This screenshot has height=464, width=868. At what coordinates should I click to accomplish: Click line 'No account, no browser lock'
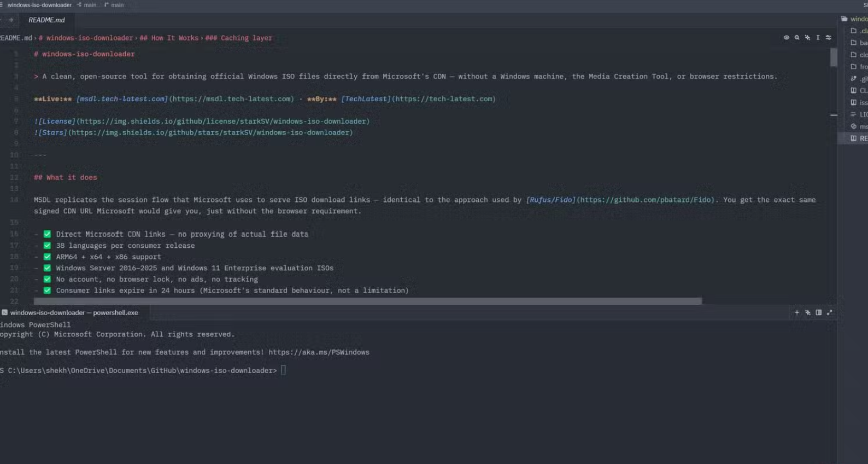(x=157, y=279)
